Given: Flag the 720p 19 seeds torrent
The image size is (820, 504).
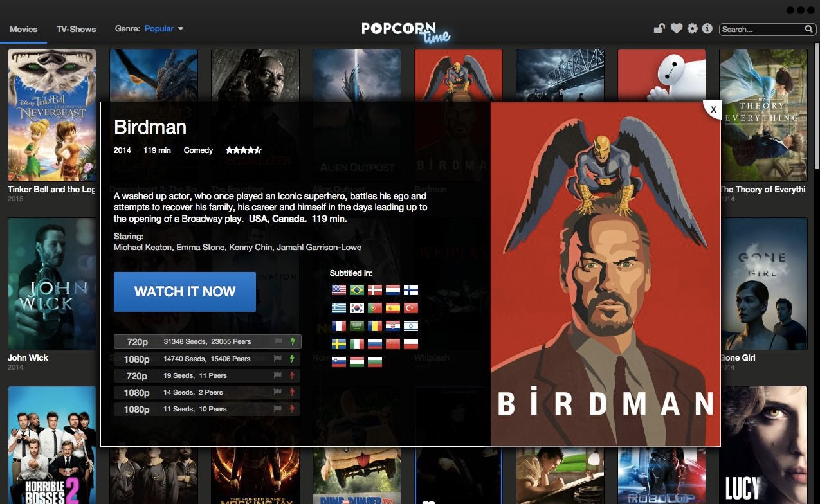Looking at the screenshot, I should pyautogui.click(x=278, y=375).
